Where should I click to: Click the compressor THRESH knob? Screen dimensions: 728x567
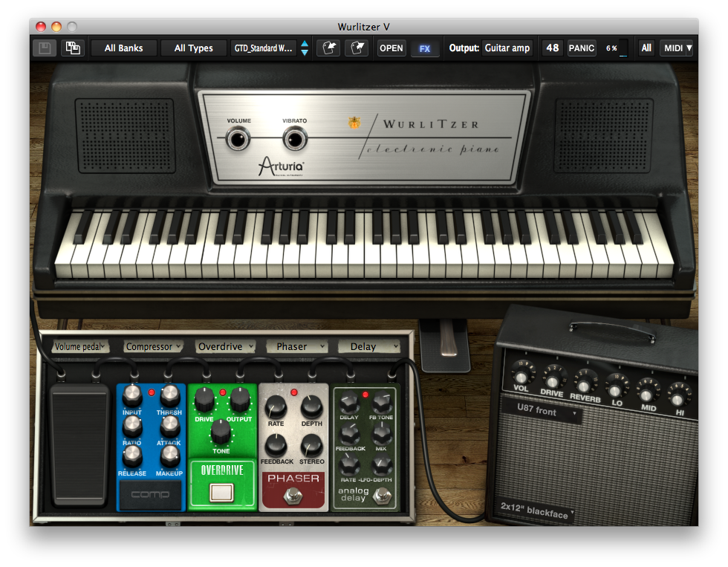point(170,395)
